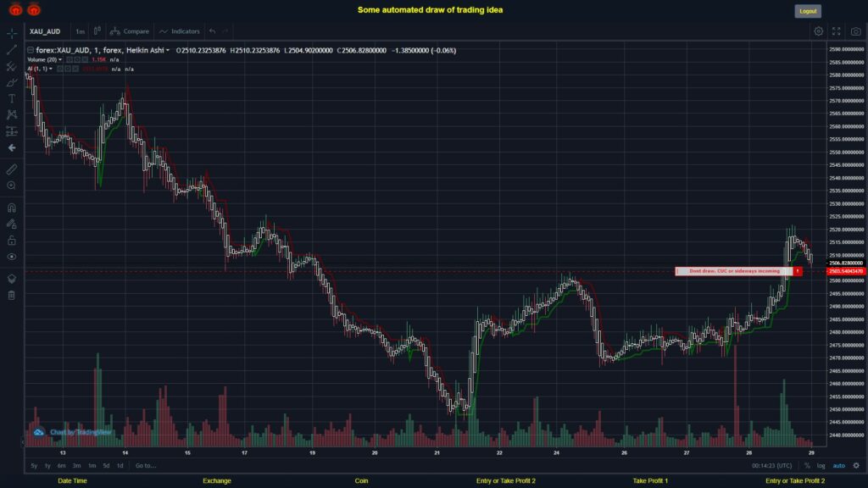
Task: Toggle hide all drawings eye icon
Action: pos(12,257)
